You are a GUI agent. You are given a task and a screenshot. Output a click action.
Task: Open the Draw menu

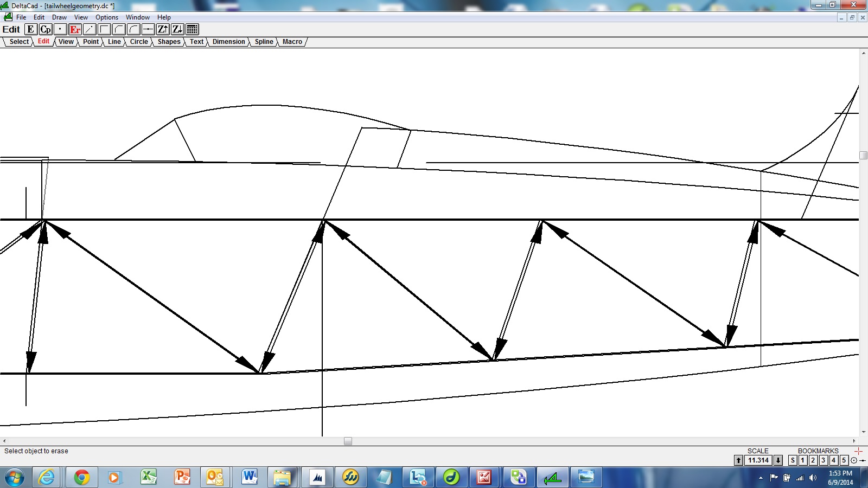coord(59,17)
